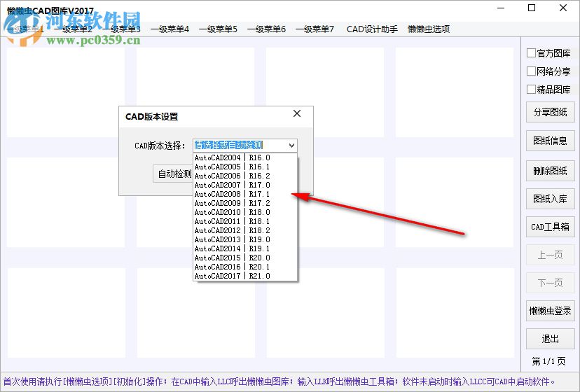Choose AutoCAD2014 | R19.1 entry

pos(245,249)
